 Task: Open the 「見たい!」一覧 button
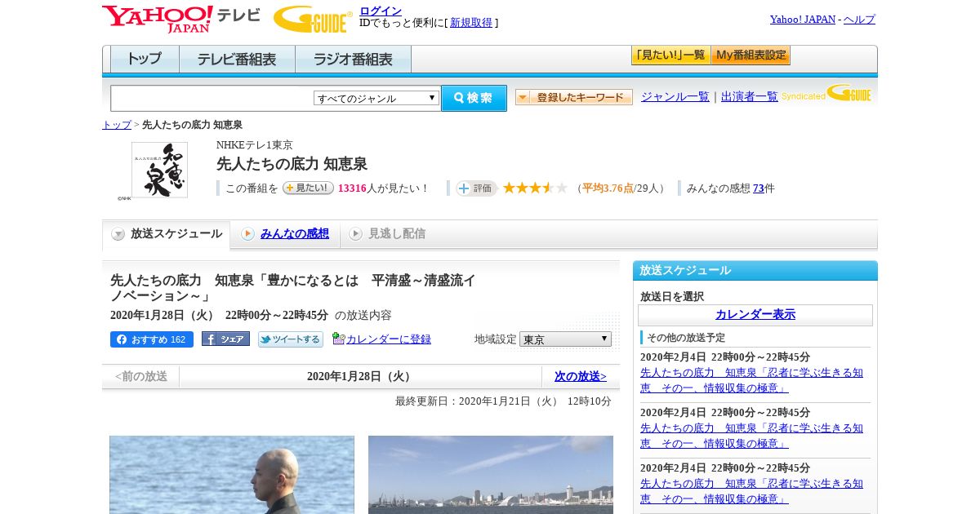pos(671,55)
